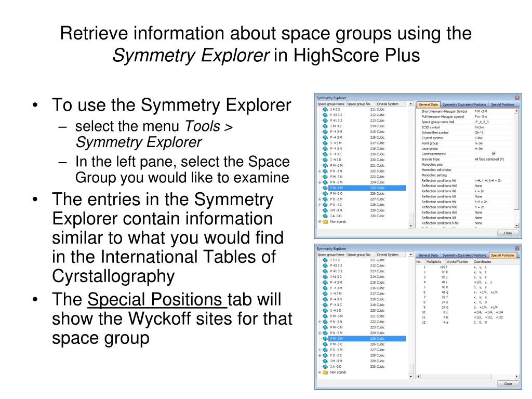Click the I A -3 D book icon, top window
This screenshot has width=532, height=399.
pos(325,216)
